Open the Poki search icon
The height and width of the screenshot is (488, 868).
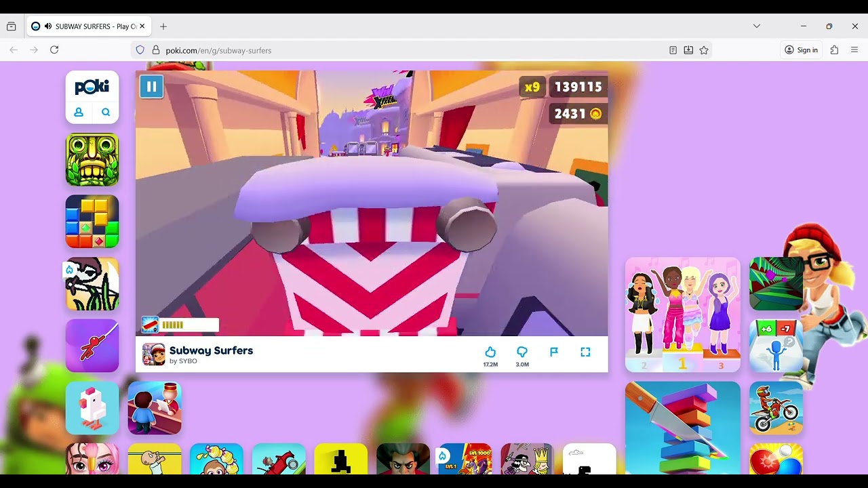pos(106,113)
